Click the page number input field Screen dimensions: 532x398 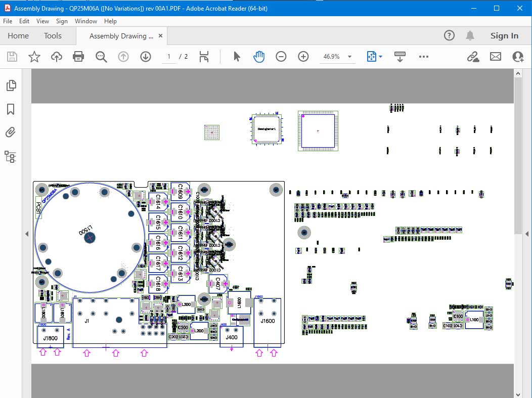(x=169, y=57)
